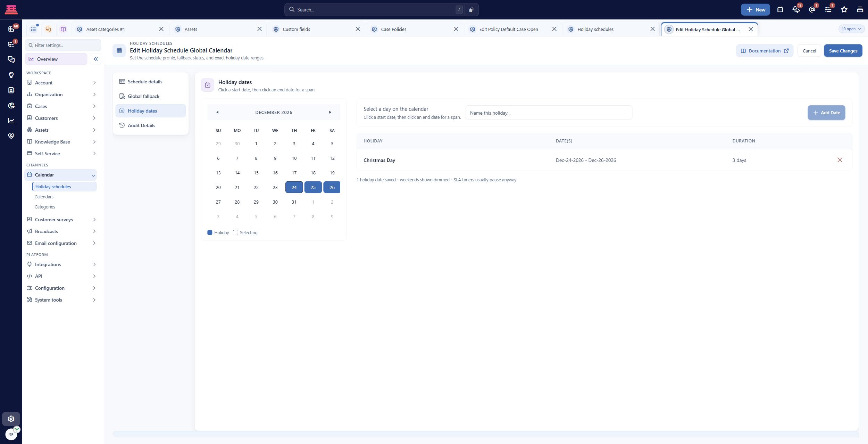Viewport: 868px width, 444px height.
Task: Go to next month in calendar
Action: coord(330,112)
